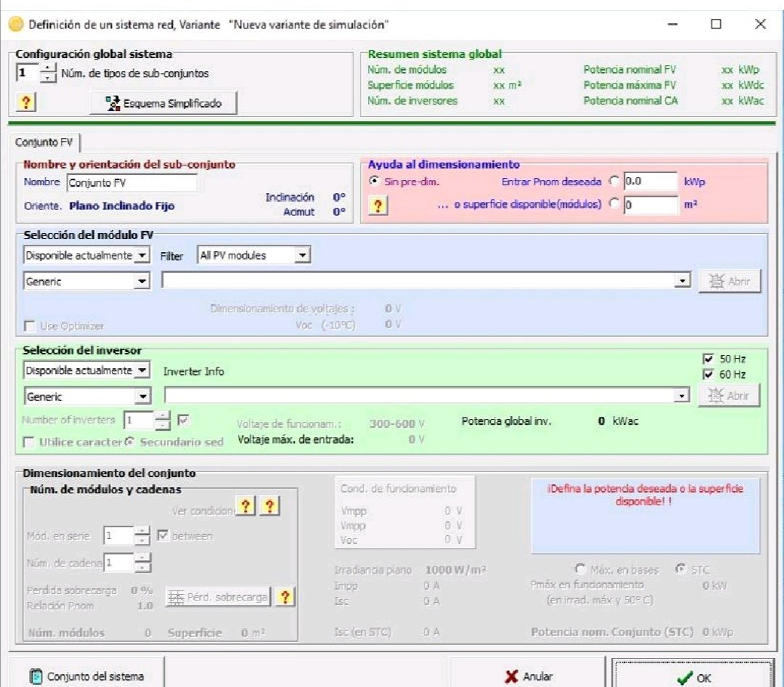The width and height of the screenshot is (784, 687).
Task: Increase Number of inverters spinner
Action: [x=163, y=415]
